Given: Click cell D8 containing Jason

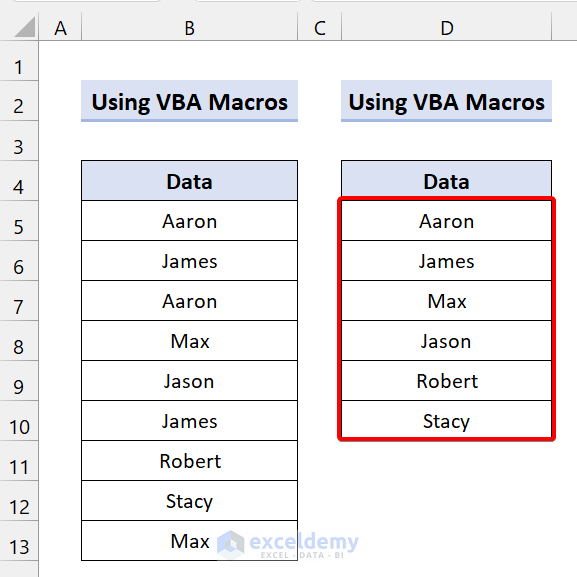Looking at the screenshot, I should (446, 341).
